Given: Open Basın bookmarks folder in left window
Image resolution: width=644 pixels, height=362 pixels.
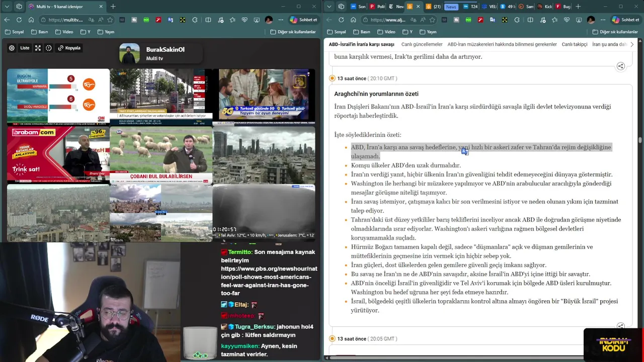Looking at the screenshot, I should [39, 32].
